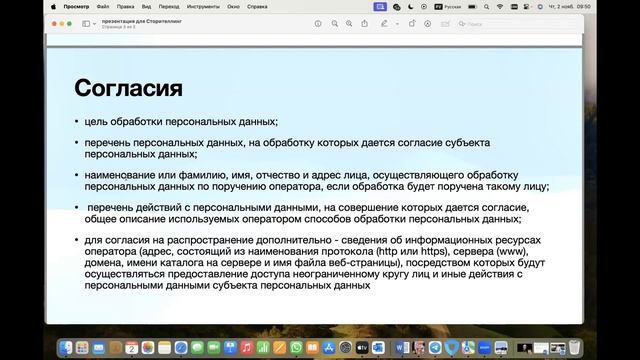Click the Do Not Disturb moon icon
Image resolution: width=640 pixels, height=360 pixels.
(x=411, y=7)
